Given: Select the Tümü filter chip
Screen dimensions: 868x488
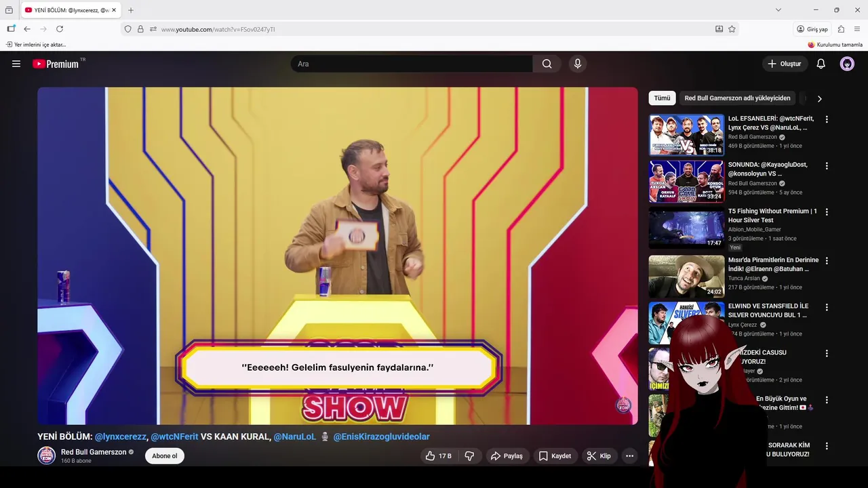Looking at the screenshot, I should tap(662, 98).
